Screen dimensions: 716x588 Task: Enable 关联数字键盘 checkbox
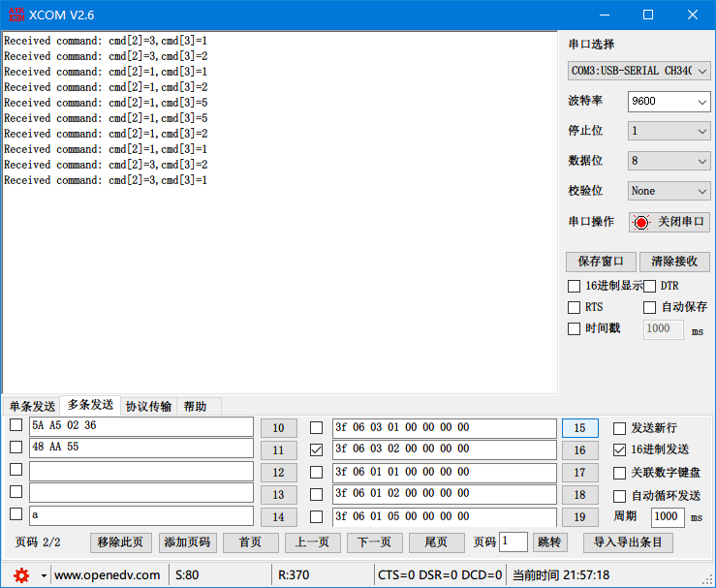tap(619, 473)
